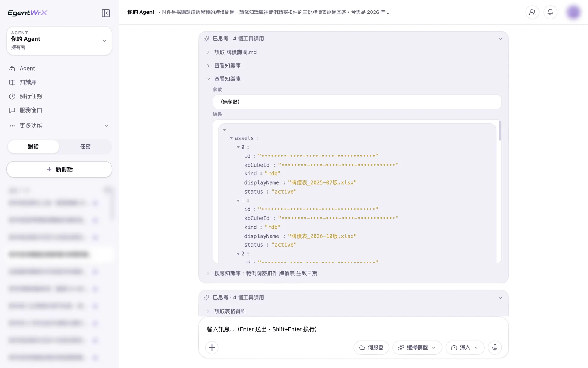
Task: Collapse JSON item 1 node
Action: (238, 201)
